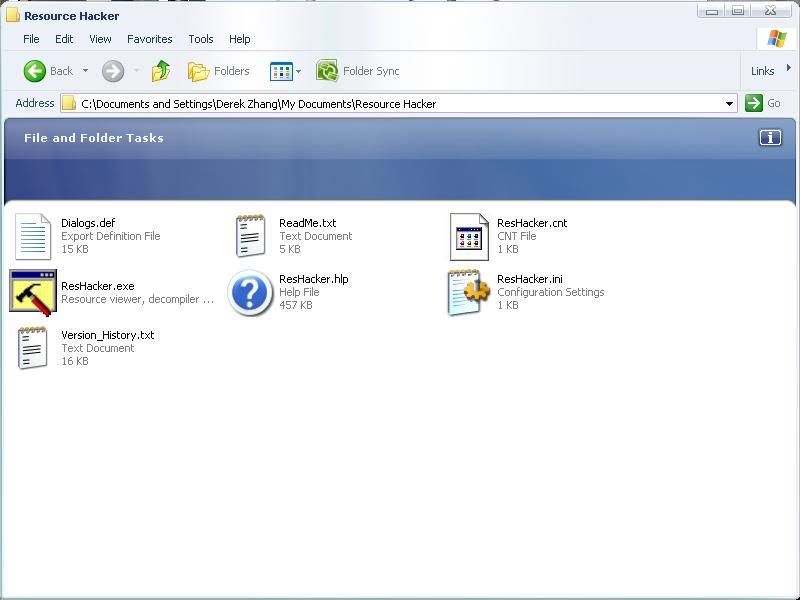Toggle the Folders pane button

tap(219, 71)
